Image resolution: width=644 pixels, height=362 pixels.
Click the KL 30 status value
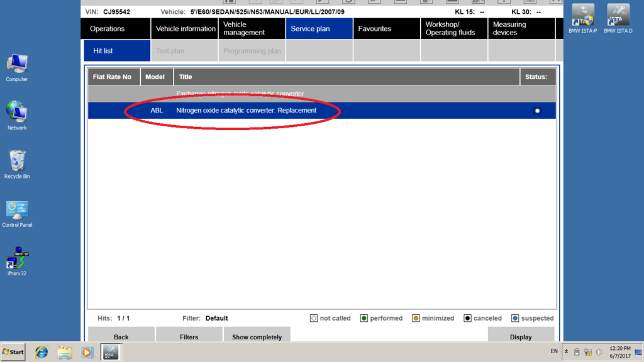tap(538, 12)
